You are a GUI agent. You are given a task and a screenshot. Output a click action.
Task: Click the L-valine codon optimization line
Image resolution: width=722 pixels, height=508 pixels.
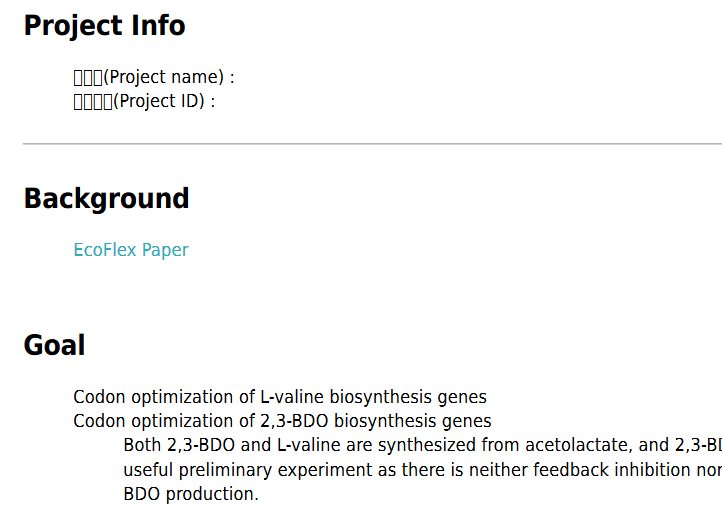[280, 397]
